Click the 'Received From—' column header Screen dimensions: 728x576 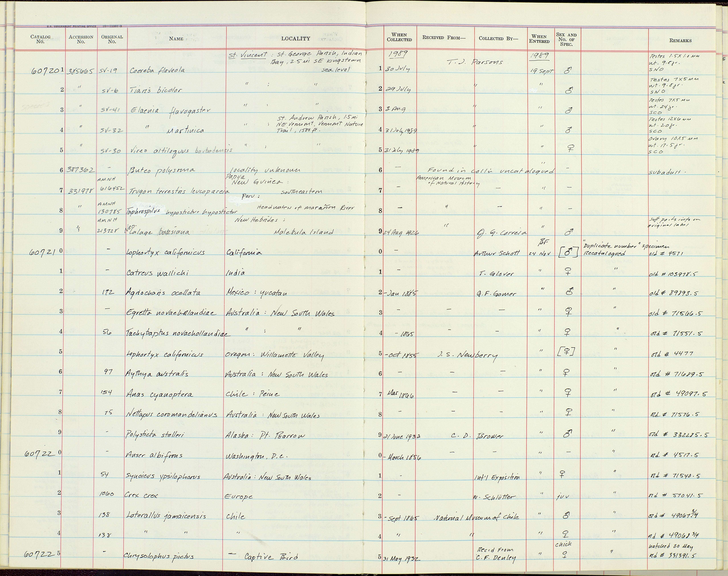pos(444,37)
